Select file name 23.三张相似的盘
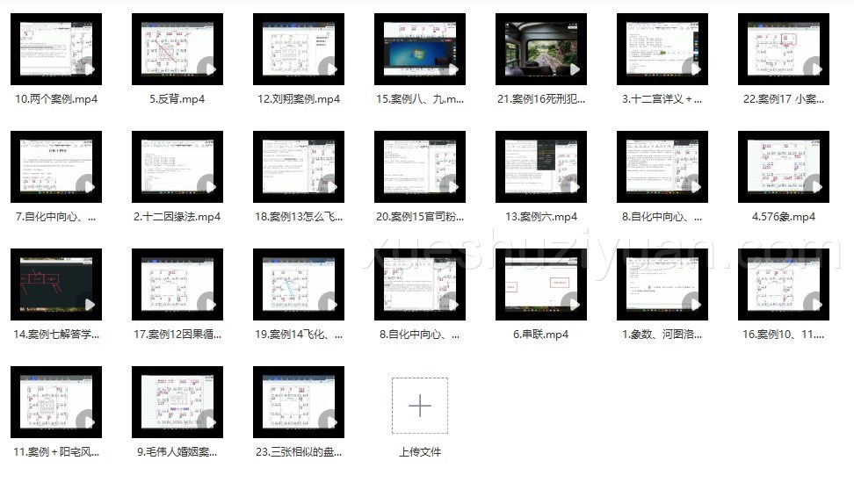The image size is (854, 504). 299,451
